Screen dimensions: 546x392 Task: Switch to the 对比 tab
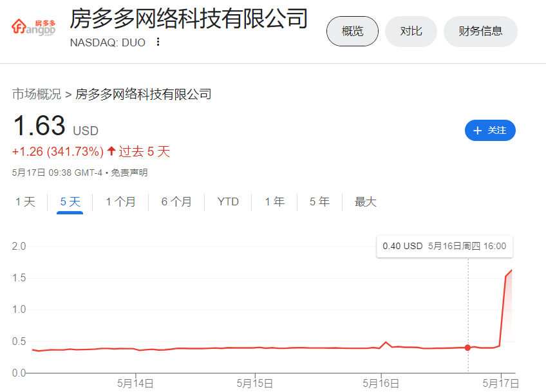[411, 32]
